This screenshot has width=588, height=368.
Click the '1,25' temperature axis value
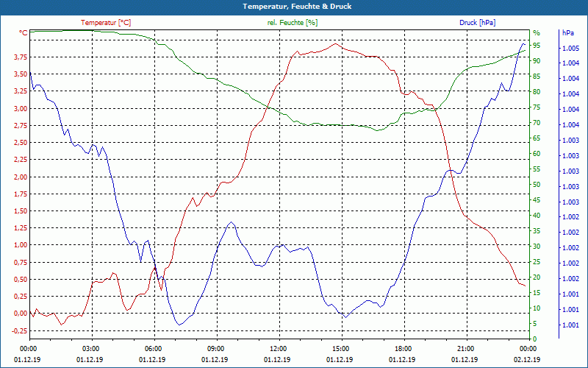pos(21,228)
